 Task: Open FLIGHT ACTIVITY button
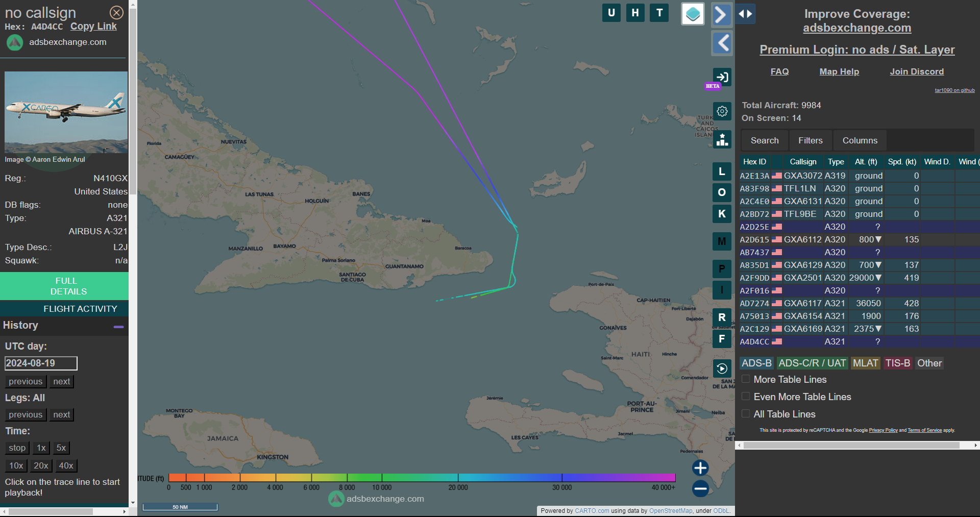click(x=64, y=309)
